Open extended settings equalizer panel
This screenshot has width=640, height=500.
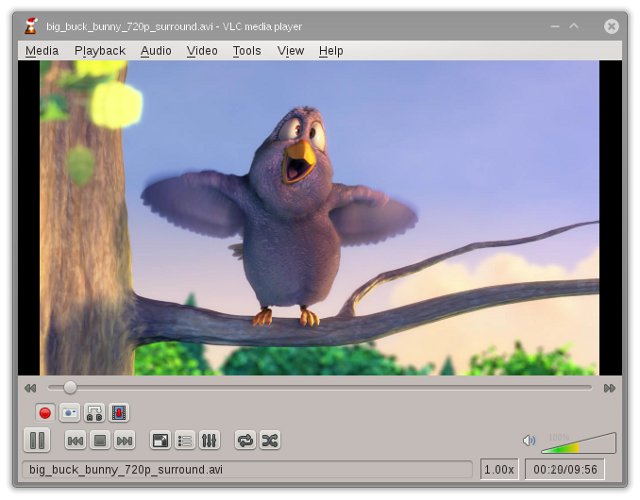click(209, 440)
